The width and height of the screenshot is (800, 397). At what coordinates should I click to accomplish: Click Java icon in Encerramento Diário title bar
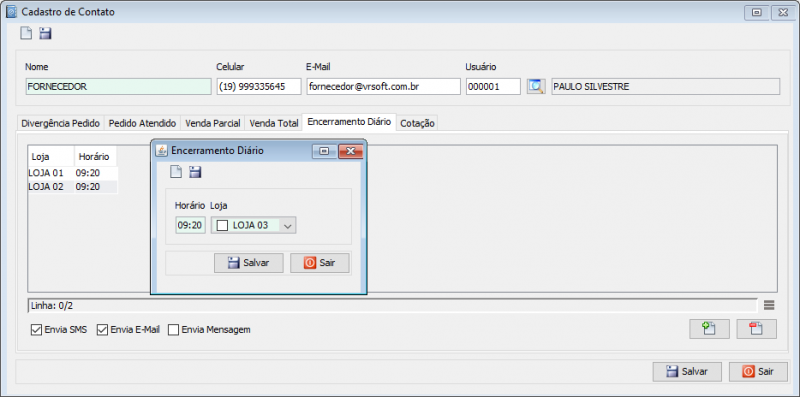pos(161,151)
